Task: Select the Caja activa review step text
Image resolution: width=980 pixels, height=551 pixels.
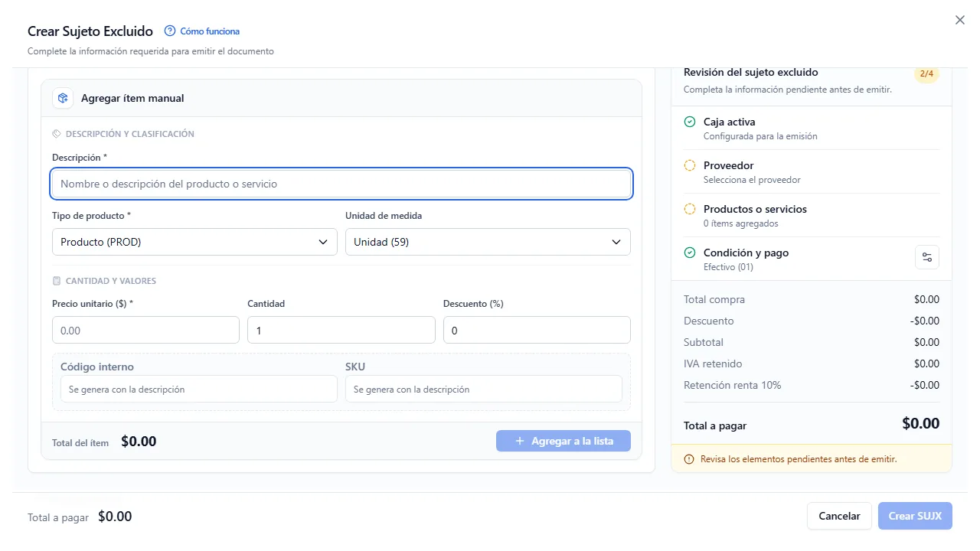Action: (730, 122)
